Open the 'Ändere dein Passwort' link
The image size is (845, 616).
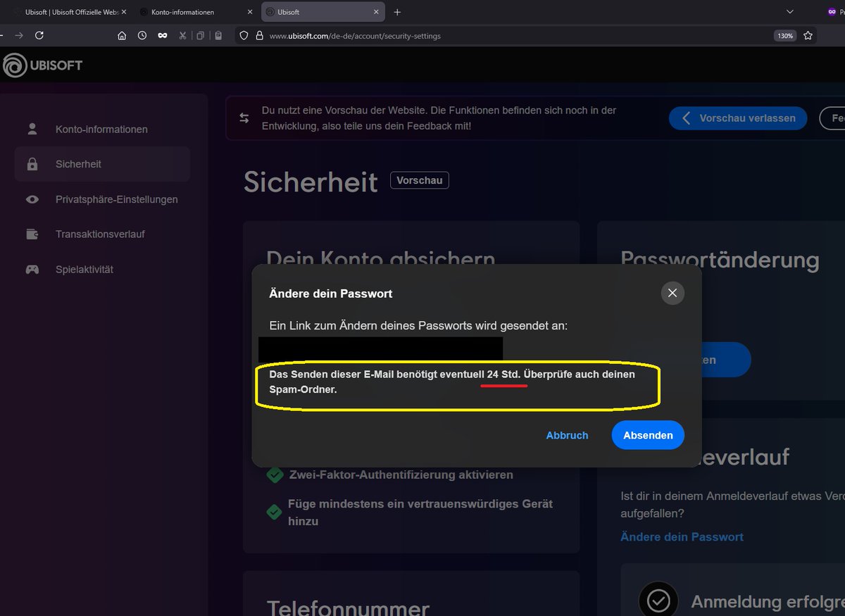pyautogui.click(x=682, y=536)
